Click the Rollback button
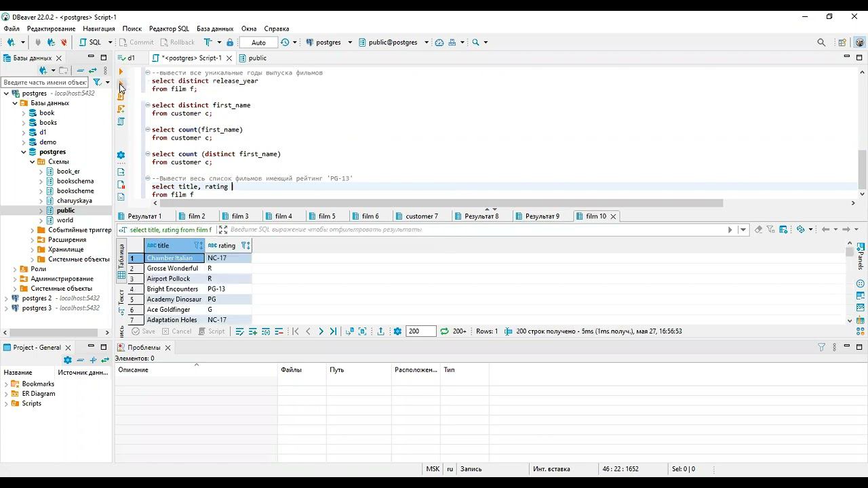The image size is (868, 488). (178, 42)
